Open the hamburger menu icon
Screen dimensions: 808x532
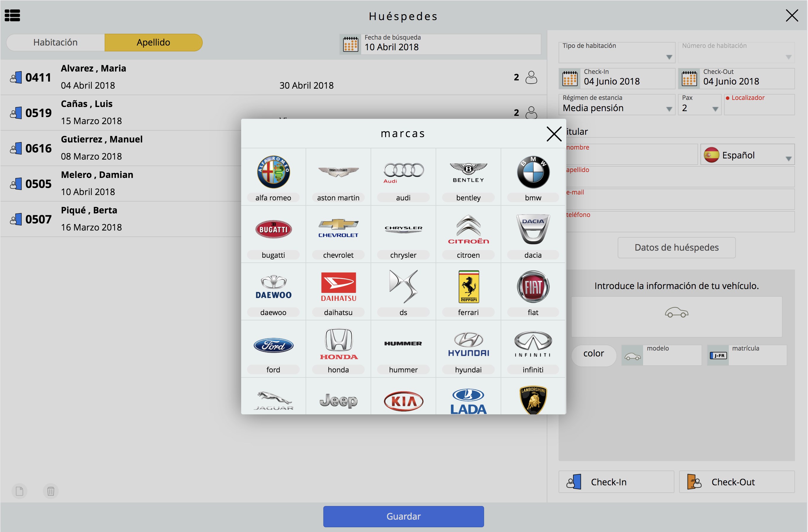pos(12,15)
